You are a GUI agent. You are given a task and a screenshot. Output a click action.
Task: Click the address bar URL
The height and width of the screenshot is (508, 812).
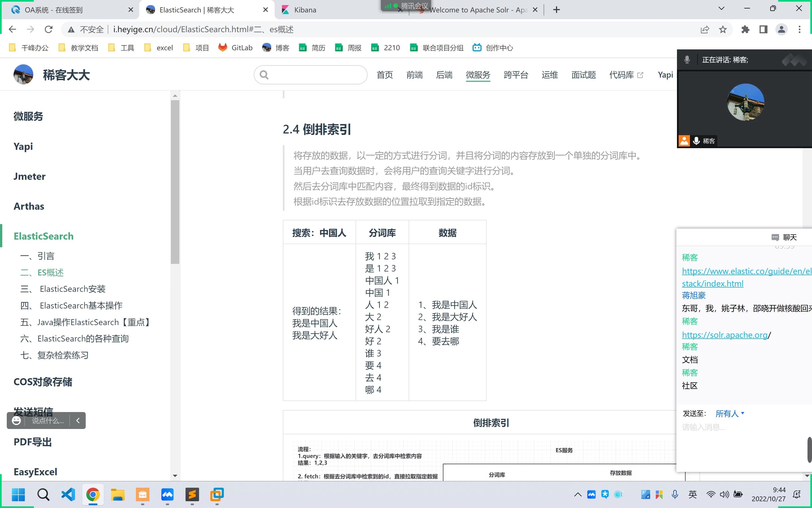point(203,30)
